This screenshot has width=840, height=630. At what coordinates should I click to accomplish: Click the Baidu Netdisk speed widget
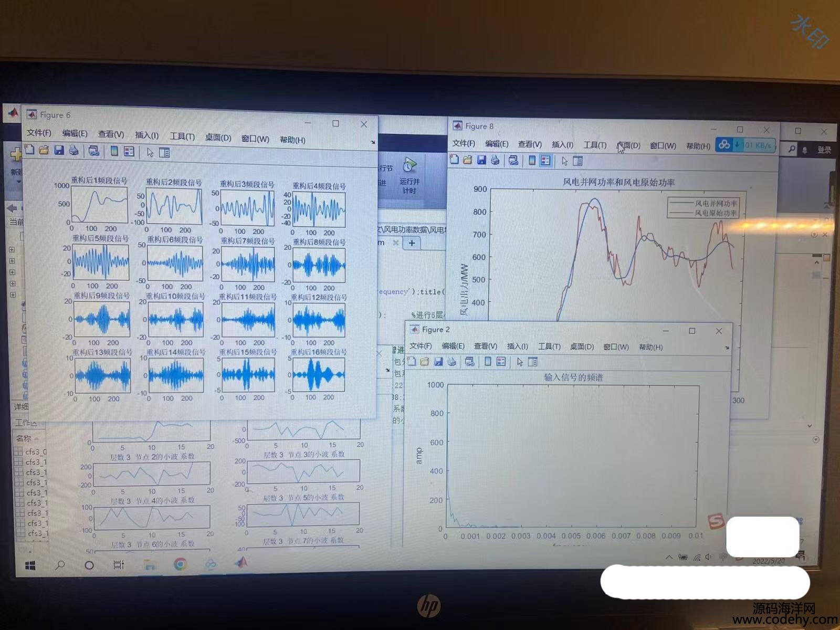coord(745,144)
